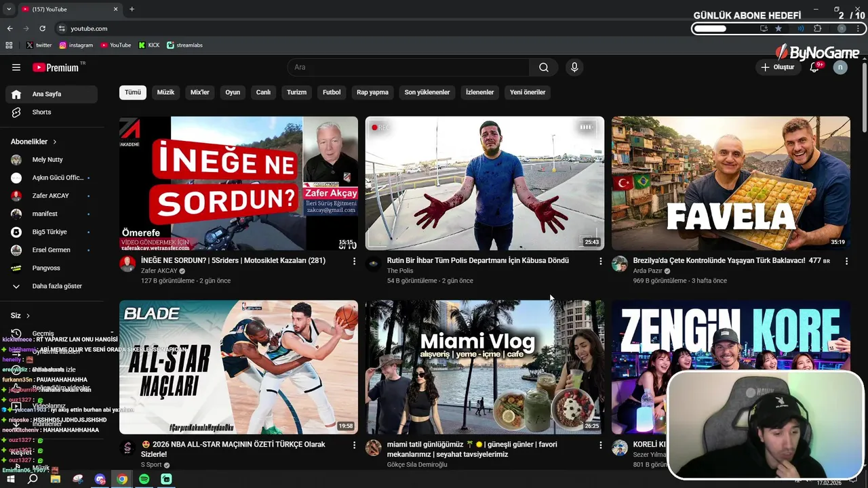The height and width of the screenshot is (488, 868).
Task: Open the Ersel Germen subscription
Action: pyautogui.click(x=52, y=250)
